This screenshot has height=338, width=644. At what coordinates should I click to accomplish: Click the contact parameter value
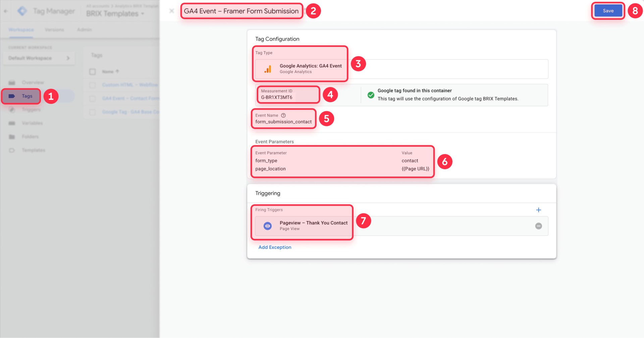click(410, 161)
